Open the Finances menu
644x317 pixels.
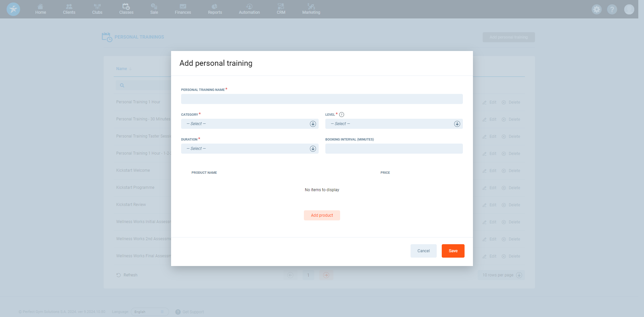[x=183, y=9]
